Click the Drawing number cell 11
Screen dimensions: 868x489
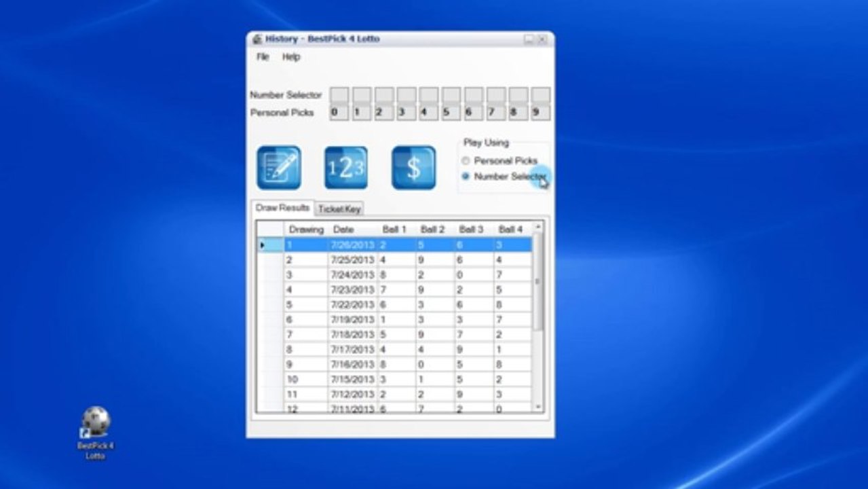(x=306, y=394)
